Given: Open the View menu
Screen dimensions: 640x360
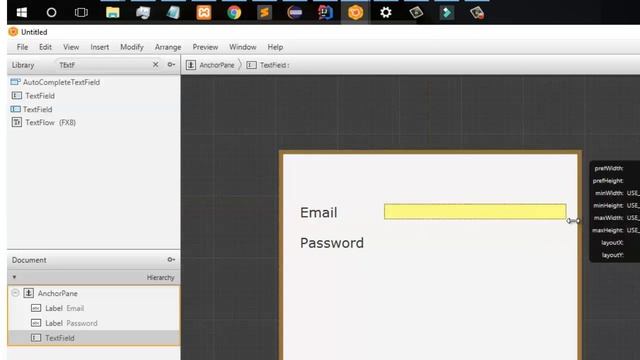Looking at the screenshot, I should tap(71, 47).
